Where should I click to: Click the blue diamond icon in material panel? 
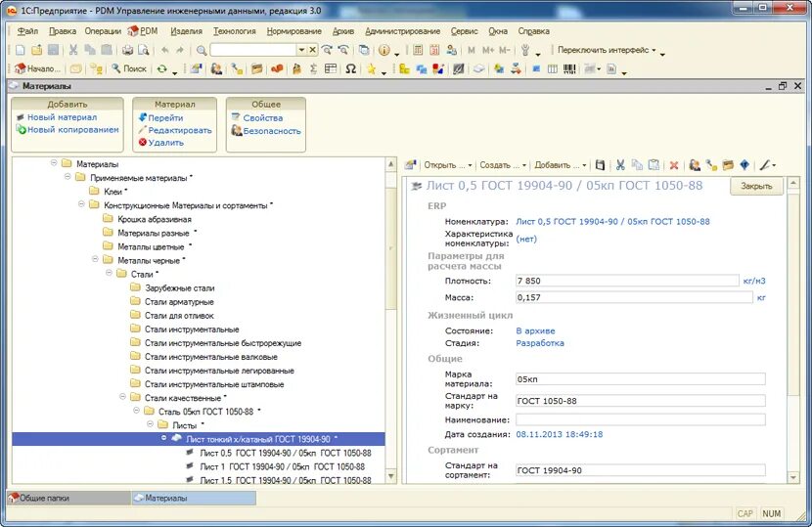pyautogui.click(x=744, y=165)
